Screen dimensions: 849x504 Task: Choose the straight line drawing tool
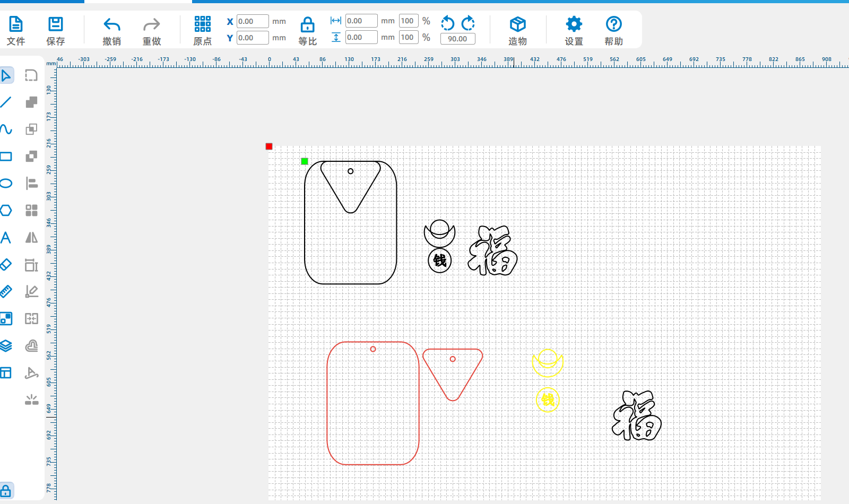point(6,102)
